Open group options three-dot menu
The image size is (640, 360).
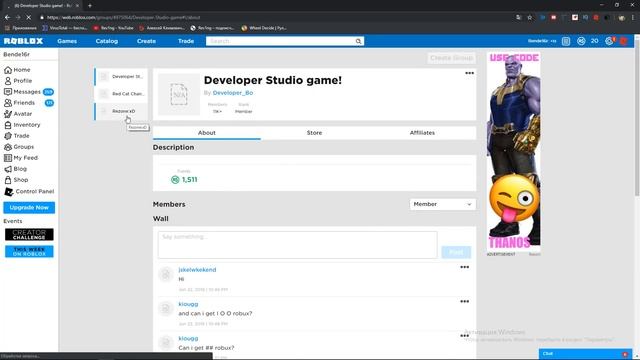[469, 73]
